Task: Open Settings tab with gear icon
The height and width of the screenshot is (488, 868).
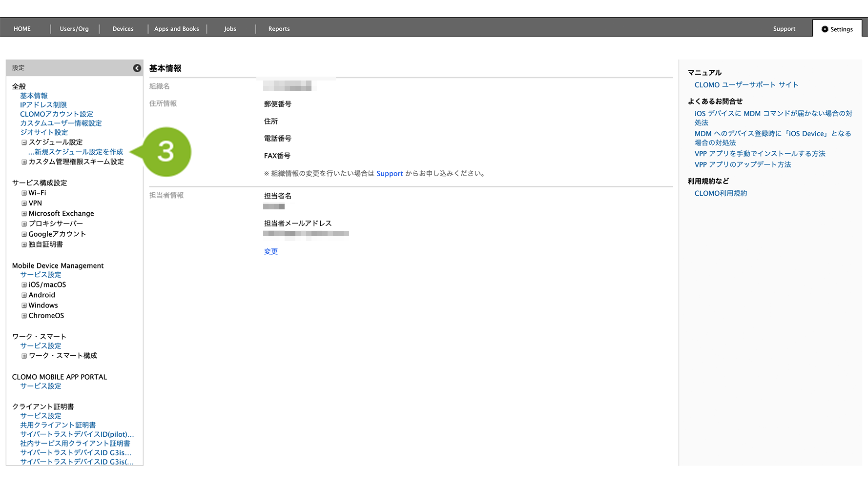Action: [x=837, y=29]
